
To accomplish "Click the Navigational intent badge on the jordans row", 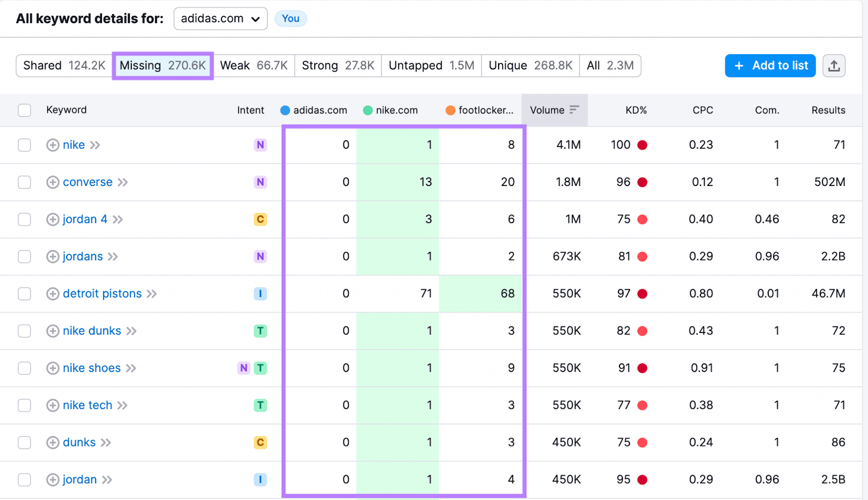I will (x=260, y=257).
